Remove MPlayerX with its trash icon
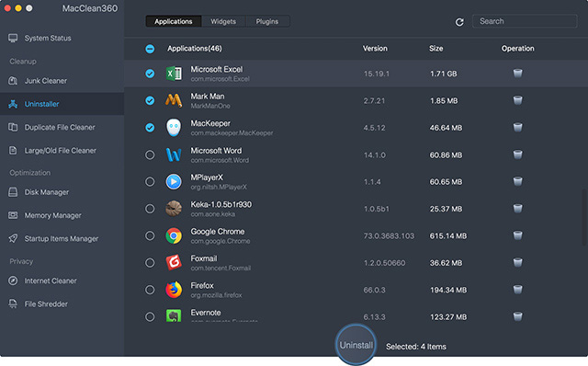 (x=517, y=181)
